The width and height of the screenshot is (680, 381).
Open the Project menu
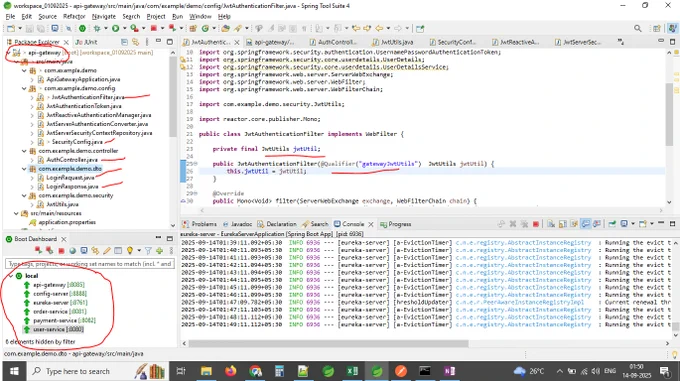[156, 16]
